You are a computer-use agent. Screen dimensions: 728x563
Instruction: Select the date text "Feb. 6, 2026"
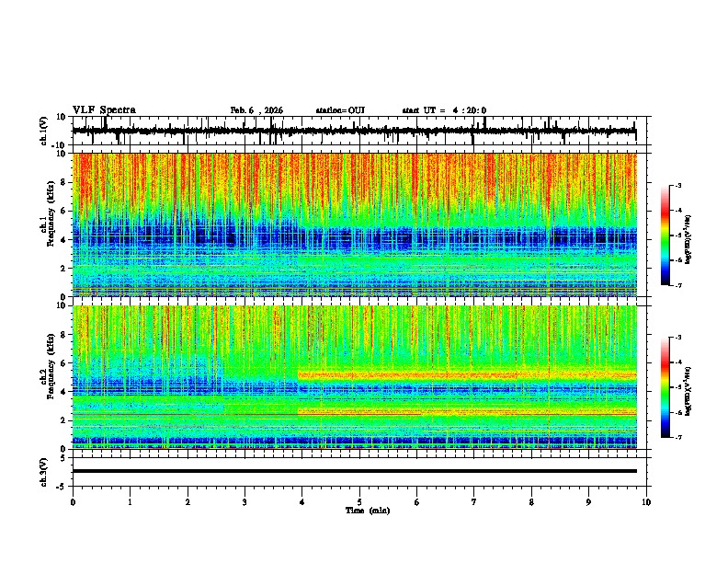coord(256,110)
